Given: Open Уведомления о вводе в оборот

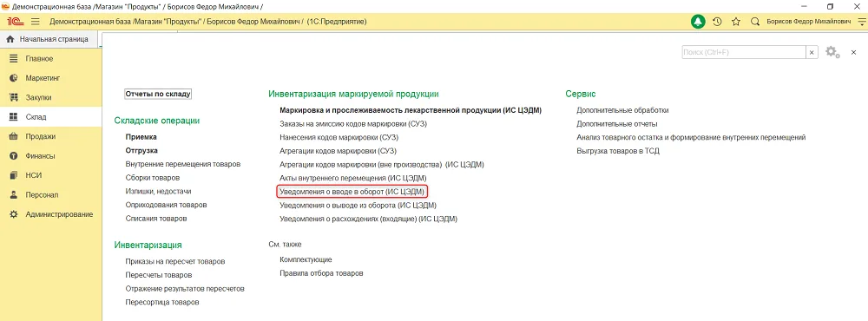Looking at the screenshot, I should click(x=353, y=192).
